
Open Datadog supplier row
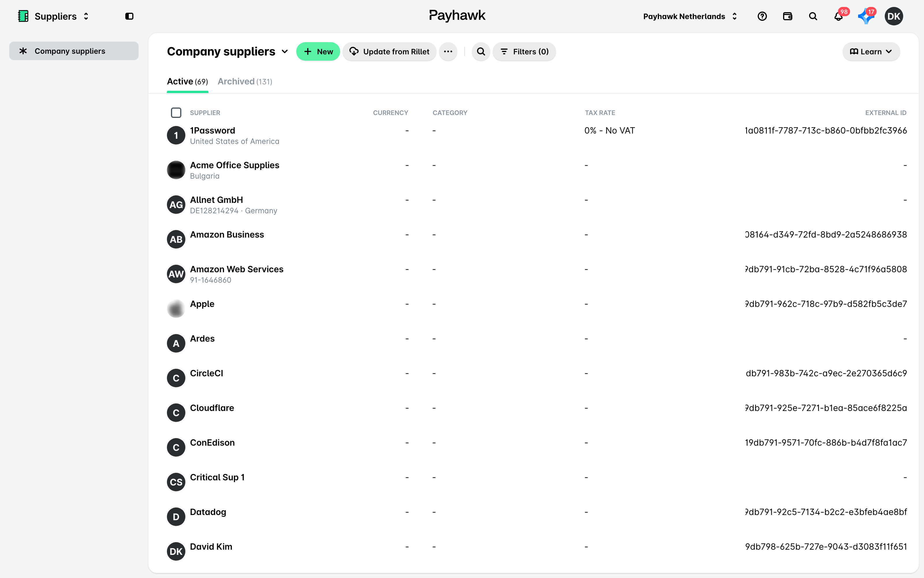pyautogui.click(x=537, y=517)
